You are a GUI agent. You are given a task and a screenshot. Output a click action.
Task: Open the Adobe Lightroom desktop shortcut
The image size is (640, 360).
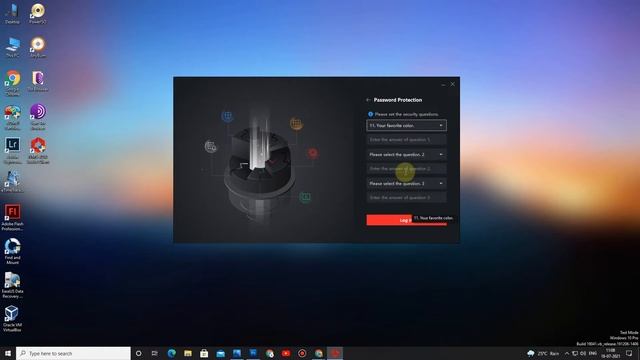click(x=13, y=151)
